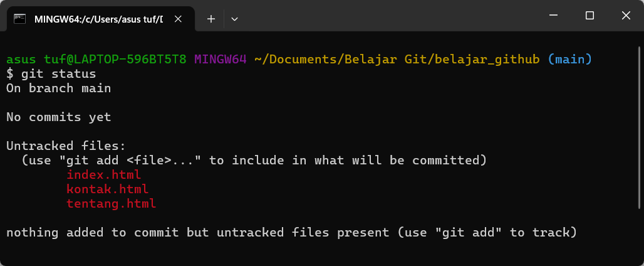
Task: Close the terminal window
Action: (x=625, y=15)
